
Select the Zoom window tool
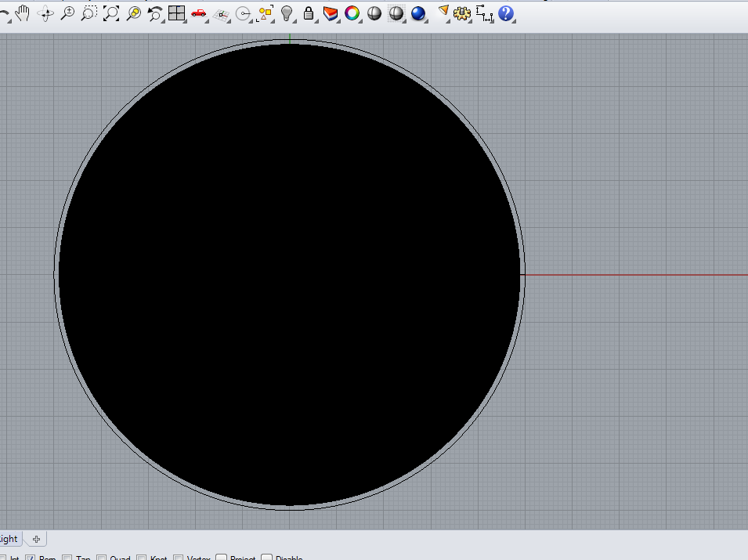[89, 13]
